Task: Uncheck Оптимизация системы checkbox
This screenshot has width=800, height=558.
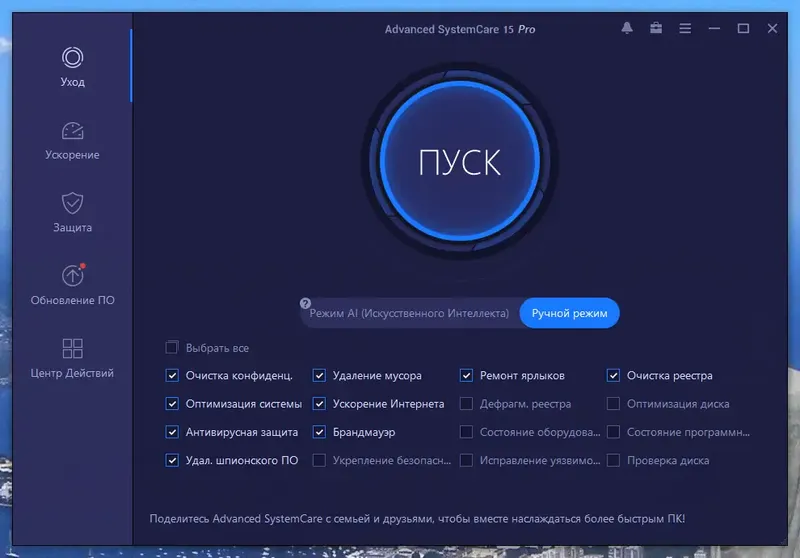Action: [x=172, y=404]
